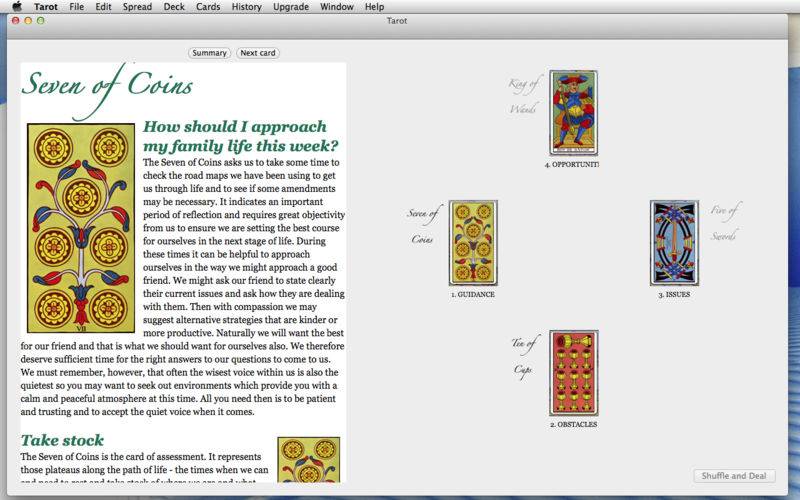
Task: Open the History menu
Action: [246, 7]
